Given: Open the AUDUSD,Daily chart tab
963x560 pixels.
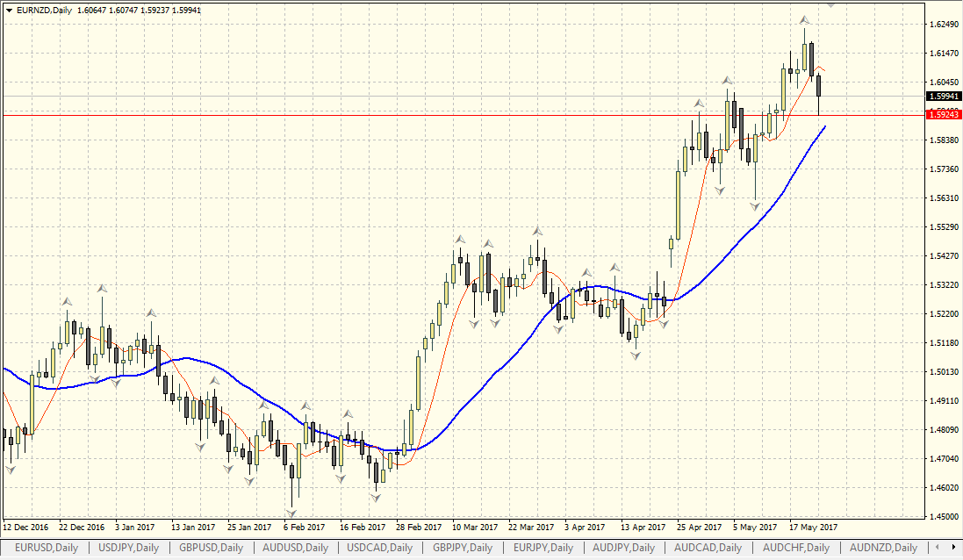Looking at the screenshot, I should [293, 547].
